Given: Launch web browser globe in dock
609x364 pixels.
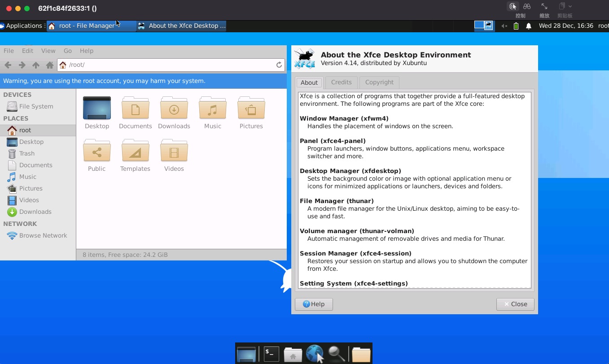Looking at the screenshot, I should [x=315, y=354].
